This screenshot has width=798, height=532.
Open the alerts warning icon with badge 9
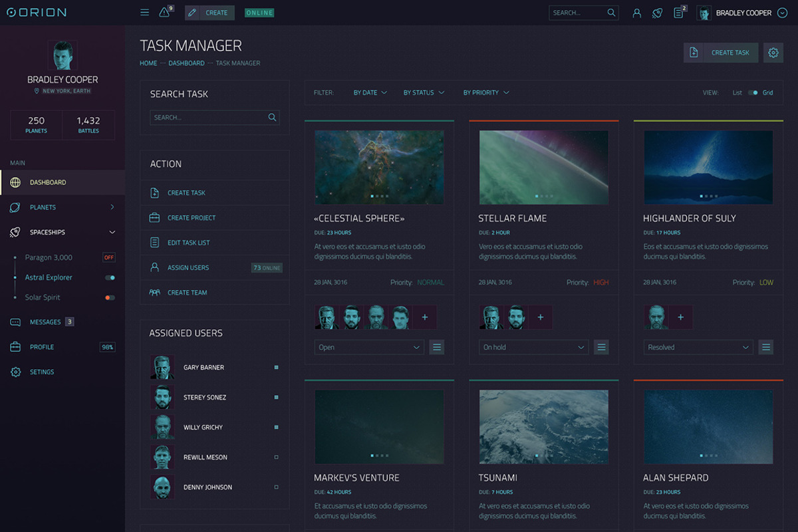point(164,13)
